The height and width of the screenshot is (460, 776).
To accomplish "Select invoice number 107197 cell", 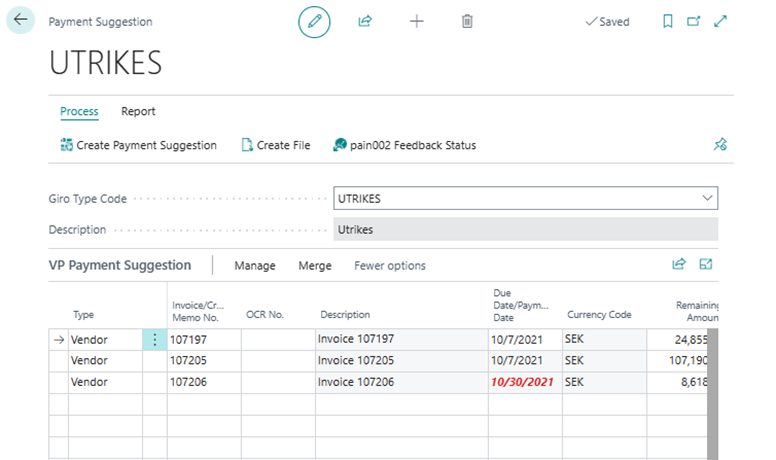I will pyautogui.click(x=204, y=340).
